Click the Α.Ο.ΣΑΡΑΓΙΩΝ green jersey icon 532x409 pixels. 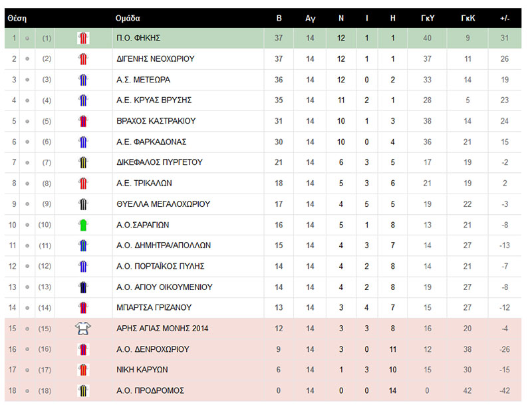[x=83, y=225]
